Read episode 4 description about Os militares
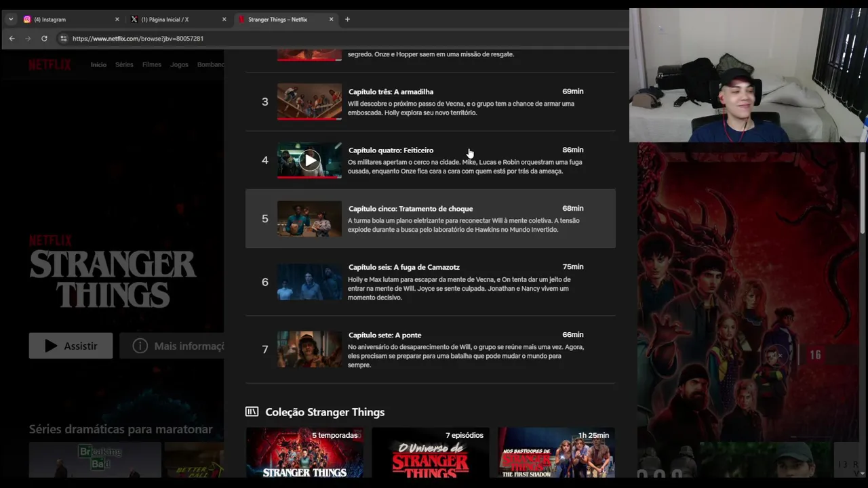This screenshot has width=868, height=488. [465, 167]
